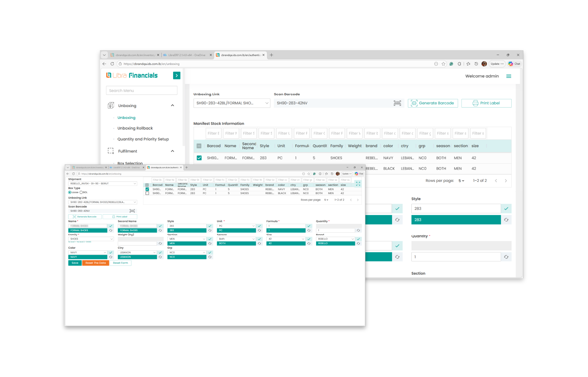Select the BOL box type radio
This screenshot has height=377, width=588.
click(x=81, y=192)
